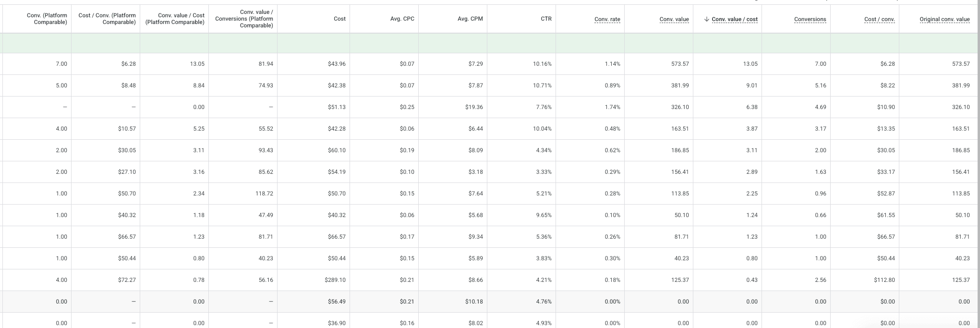Screen dimensions: 980x328
Task: Click the descending sort arrow icon
Action: (706, 19)
